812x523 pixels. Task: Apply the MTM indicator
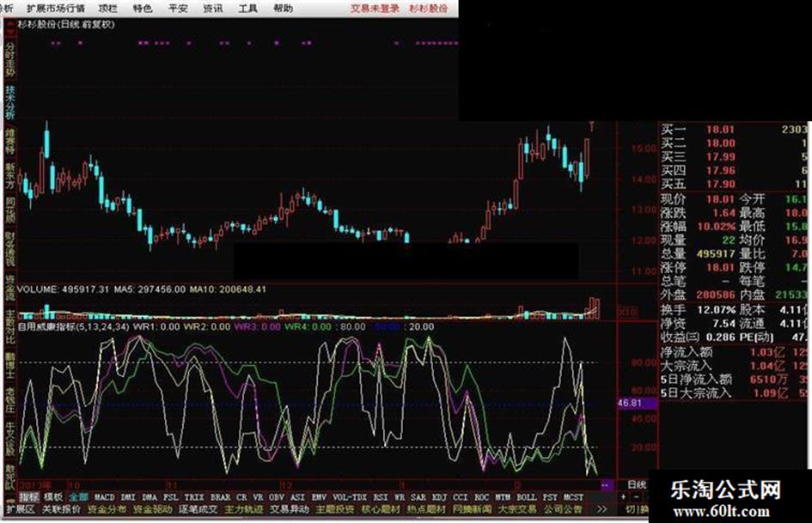pos(503,497)
